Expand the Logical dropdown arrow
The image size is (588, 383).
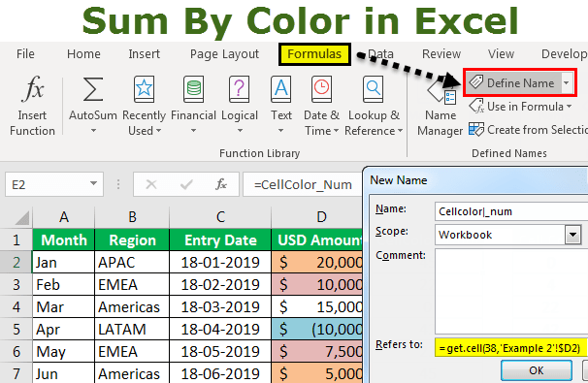240,131
